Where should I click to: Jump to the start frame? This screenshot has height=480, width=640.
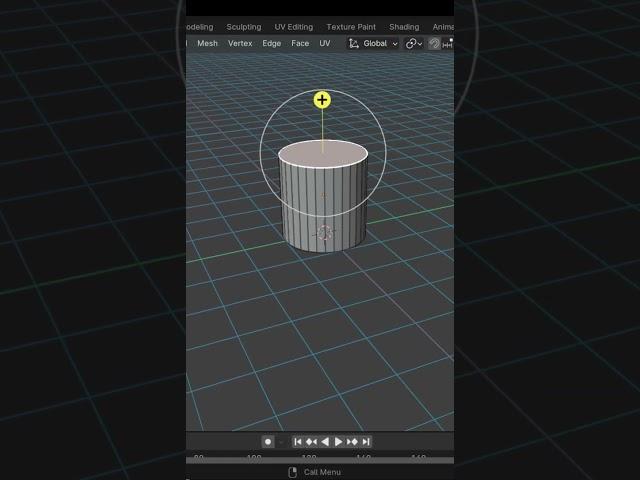click(298, 442)
